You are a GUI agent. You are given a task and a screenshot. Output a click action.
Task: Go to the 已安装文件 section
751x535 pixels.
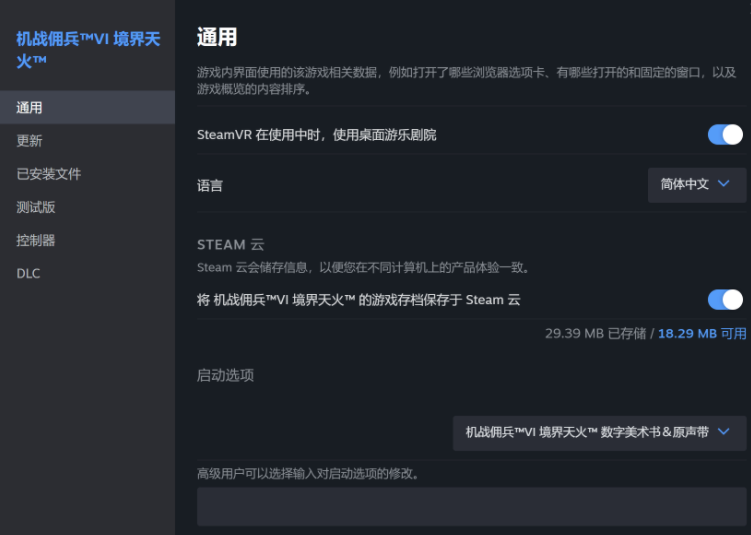click(49, 174)
